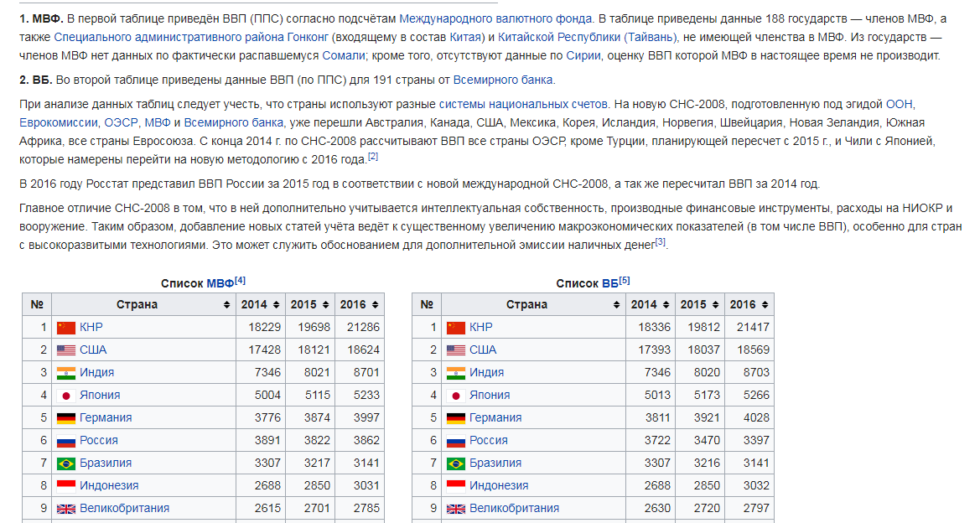980x523 pixels.
Task: Click USA flag icon in World Bank table
Action: click(x=455, y=350)
